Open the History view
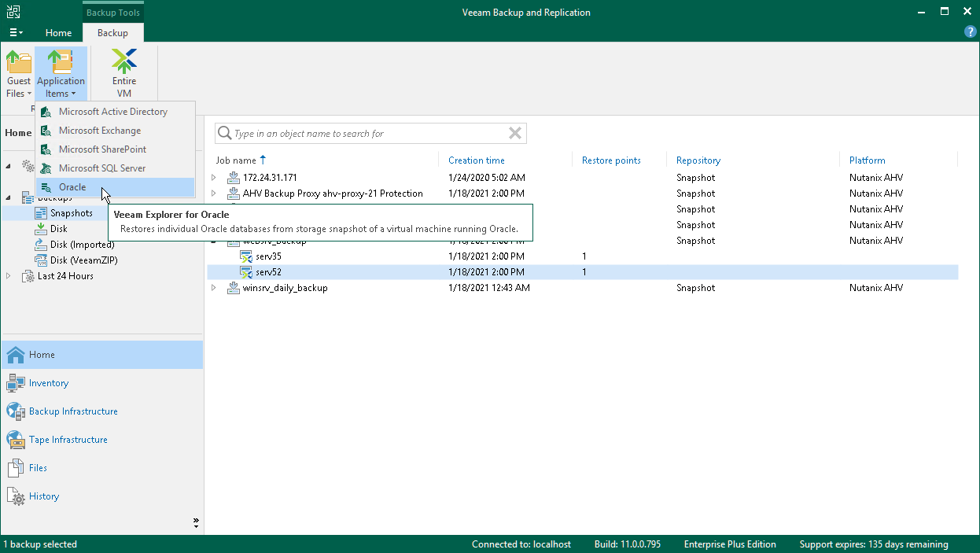 pos(101,496)
